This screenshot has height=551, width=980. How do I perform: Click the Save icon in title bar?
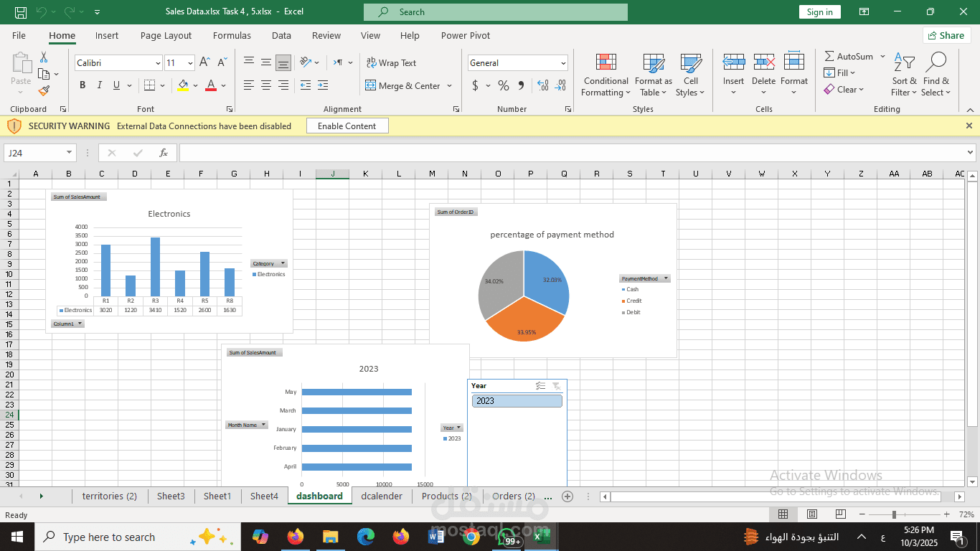click(21, 12)
